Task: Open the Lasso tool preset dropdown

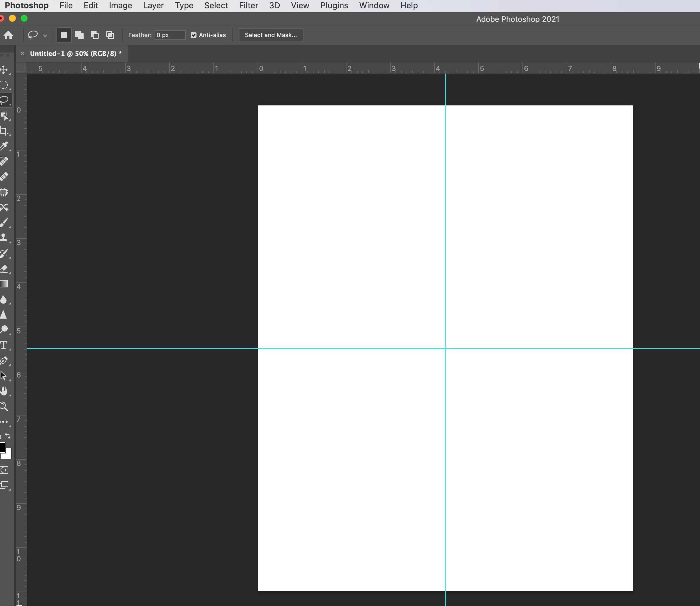Action: click(x=45, y=35)
